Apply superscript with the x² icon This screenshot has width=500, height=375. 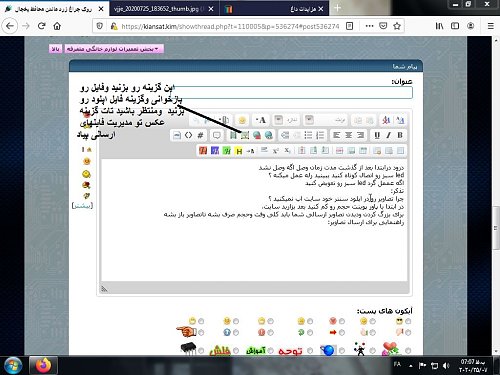275,151
